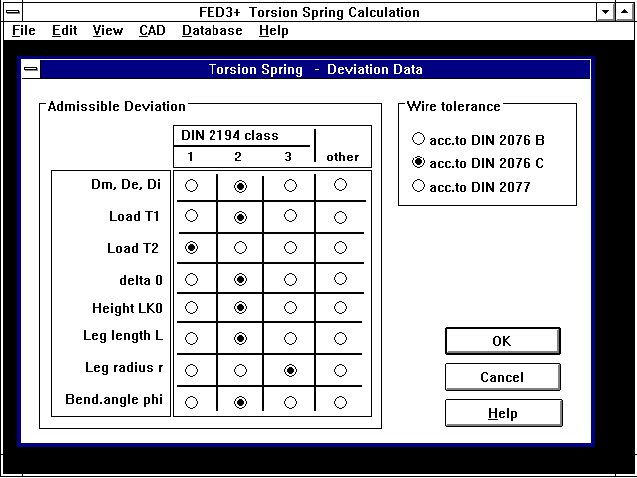The image size is (637, 478).
Task: Select 'other' for delta 0 row
Action: click(x=340, y=279)
